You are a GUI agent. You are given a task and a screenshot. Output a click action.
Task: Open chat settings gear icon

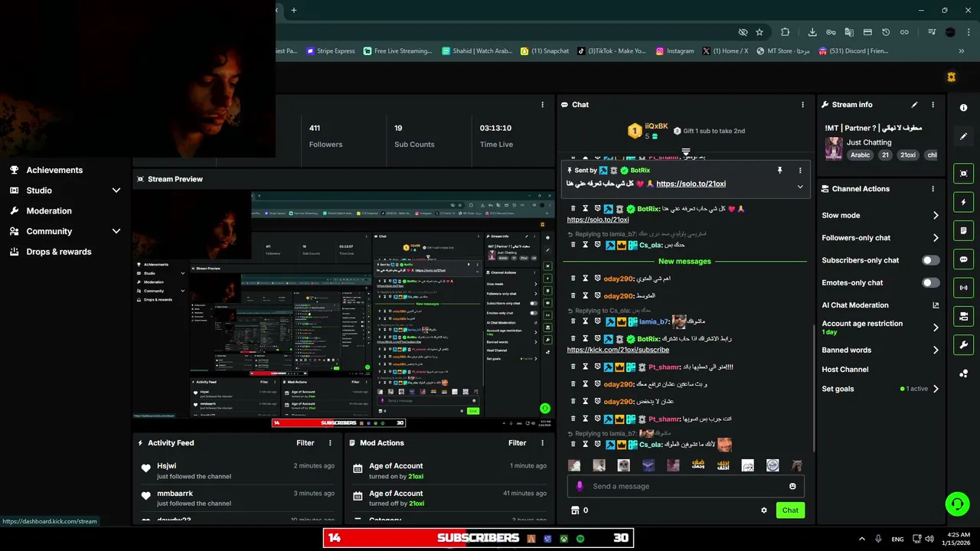coord(763,510)
